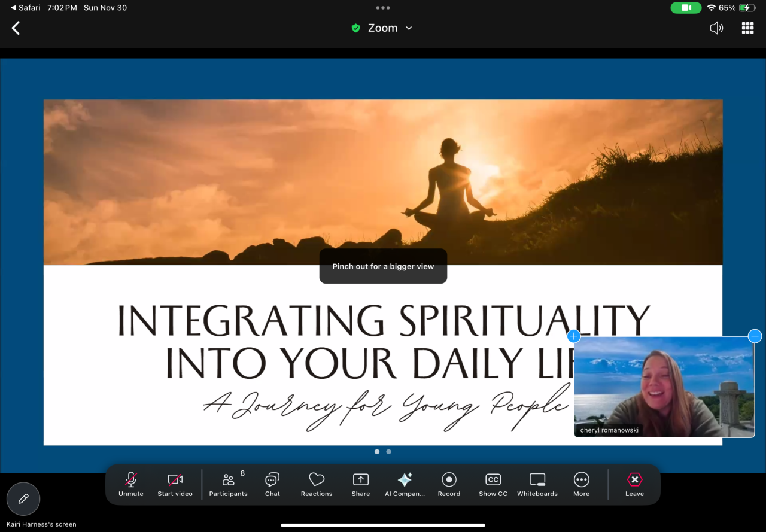Go back using the left chevron

(x=16, y=28)
